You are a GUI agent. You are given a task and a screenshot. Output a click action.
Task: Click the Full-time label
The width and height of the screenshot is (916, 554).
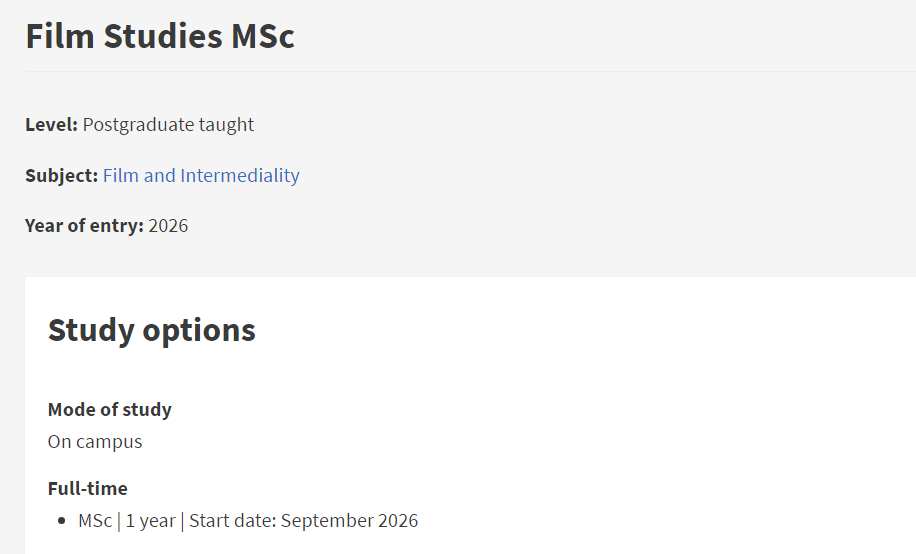(x=88, y=489)
